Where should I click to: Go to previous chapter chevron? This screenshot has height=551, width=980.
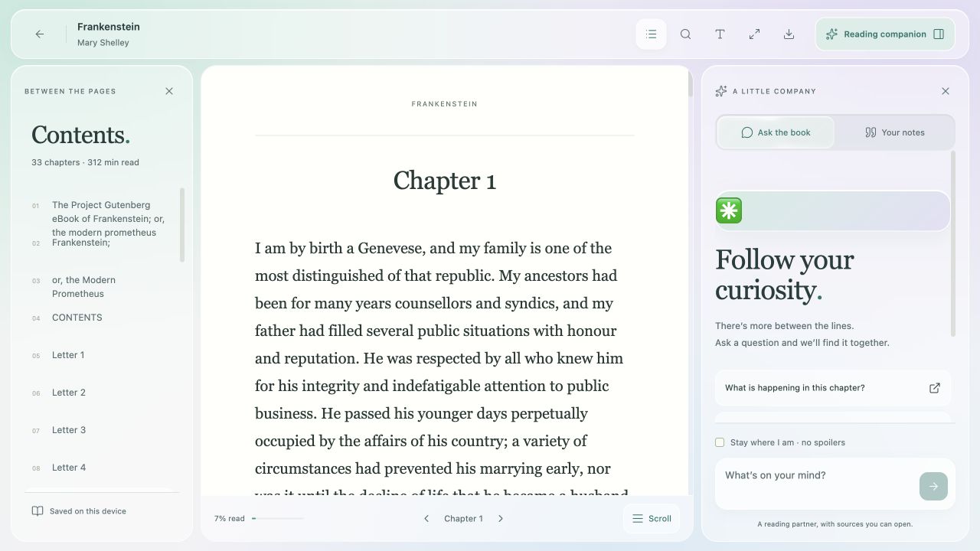[426, 519]
